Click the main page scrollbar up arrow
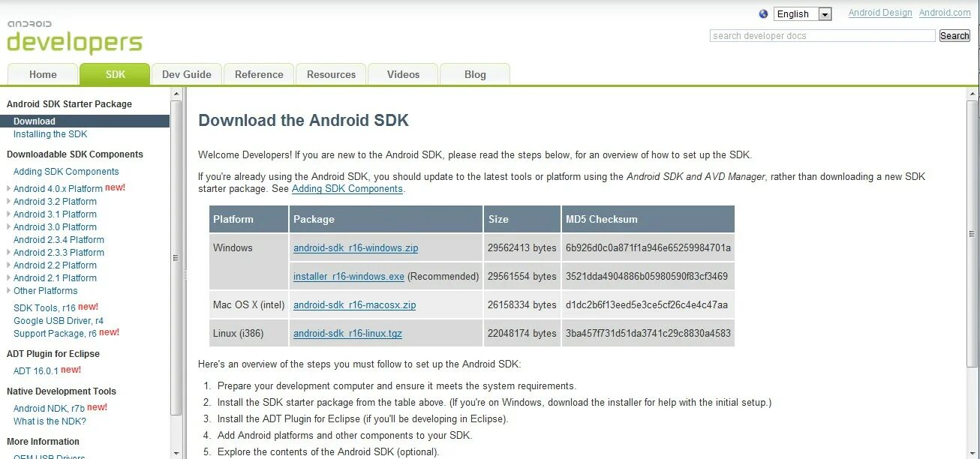 (972, 94)
